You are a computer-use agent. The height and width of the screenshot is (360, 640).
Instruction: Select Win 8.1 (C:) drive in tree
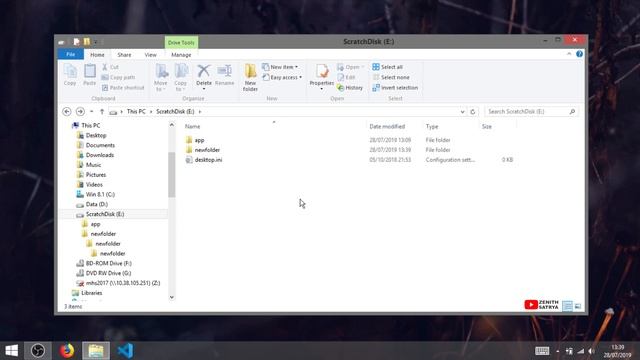[100, 194]
